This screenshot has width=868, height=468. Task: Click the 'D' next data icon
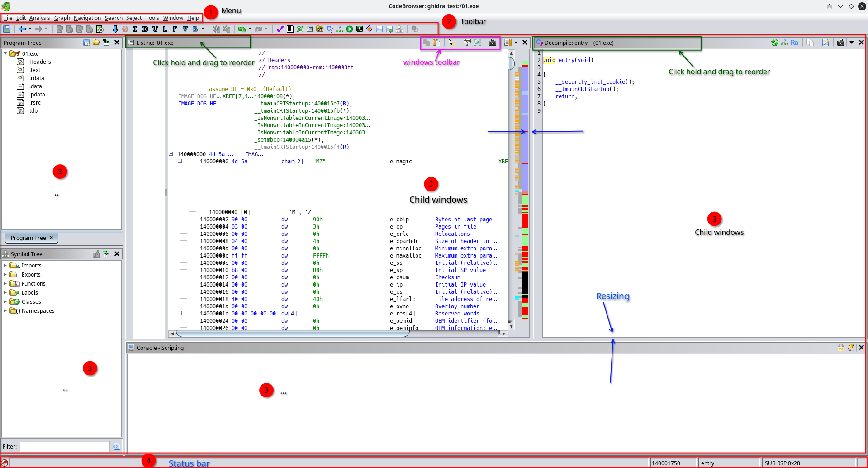[145, 29]
